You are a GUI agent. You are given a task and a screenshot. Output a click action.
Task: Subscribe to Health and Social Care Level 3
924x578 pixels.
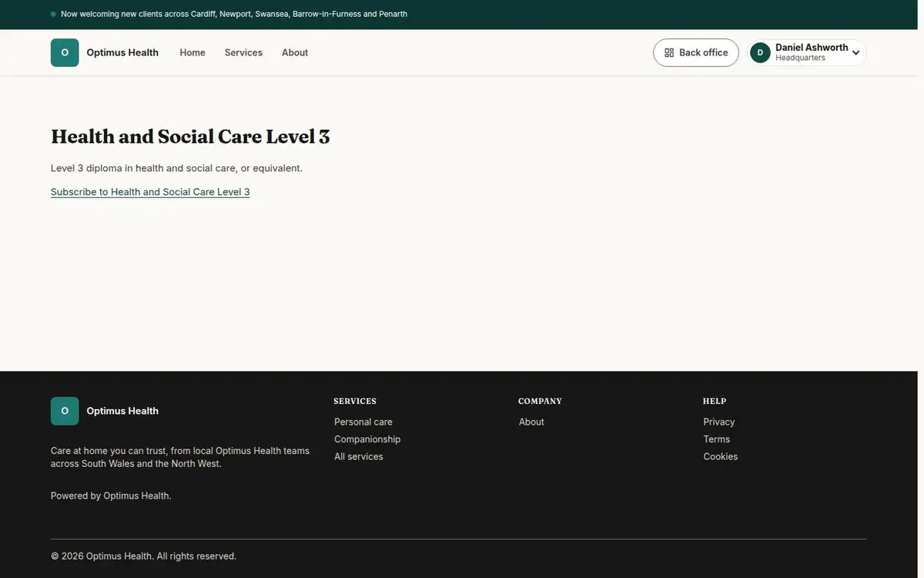point(150,192)
